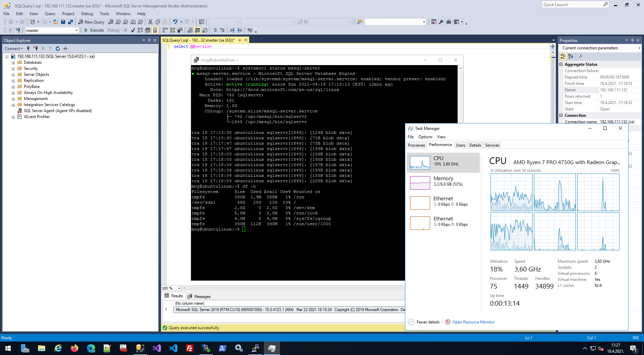Open Task Manager Options menu

click(425, 137)
